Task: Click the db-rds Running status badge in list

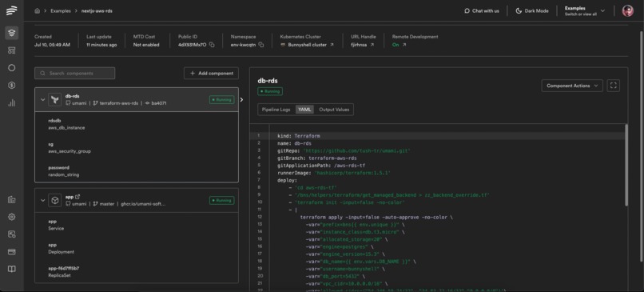Action: [221, 99]
